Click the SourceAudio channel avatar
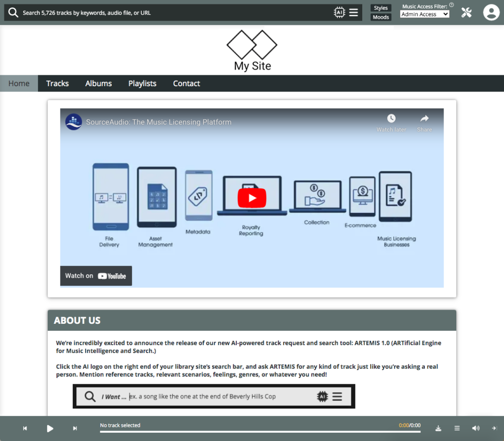The width and height of the screenshot is (504, 441). (x=74, y=122)
